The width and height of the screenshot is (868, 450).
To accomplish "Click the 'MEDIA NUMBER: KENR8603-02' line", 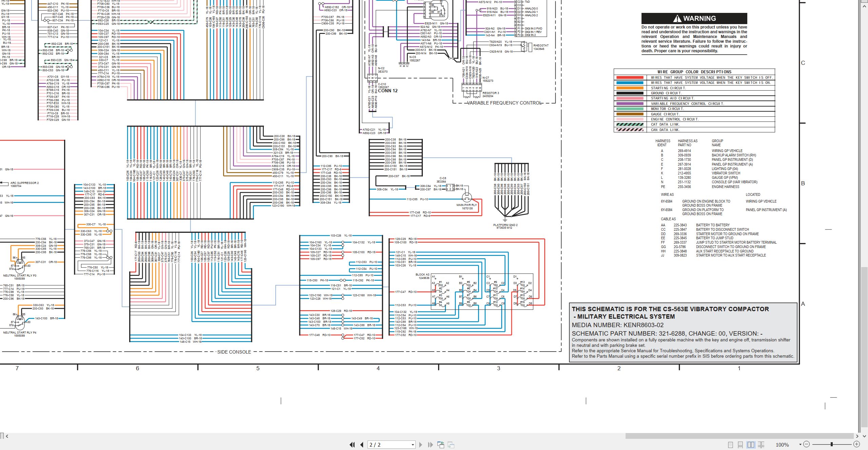I will [618, 325].
